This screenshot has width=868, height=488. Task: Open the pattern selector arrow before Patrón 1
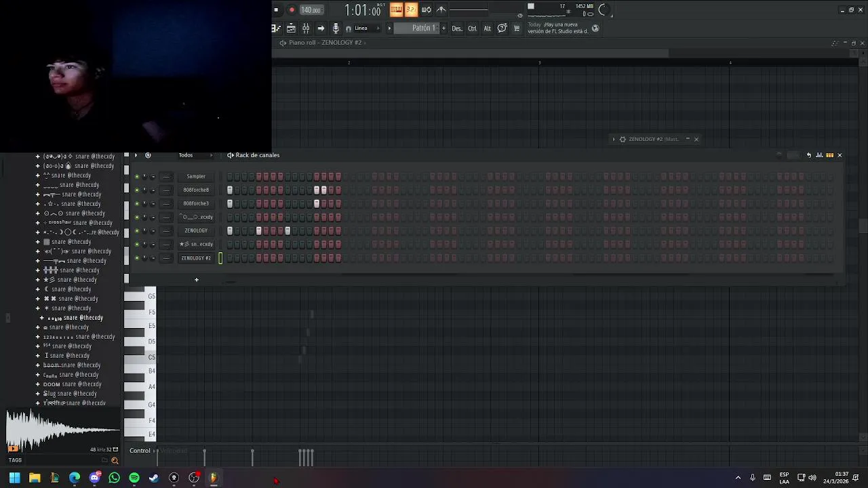pos(389,28)
